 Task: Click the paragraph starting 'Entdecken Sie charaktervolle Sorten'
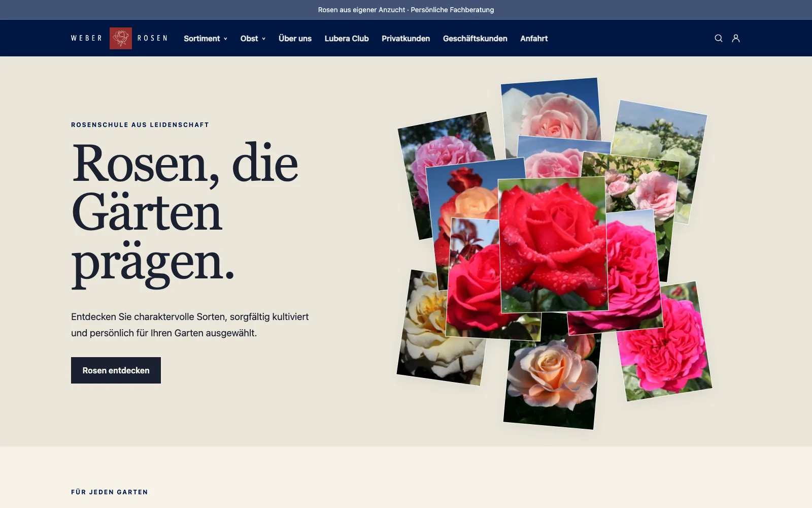[x=190, y=325]
